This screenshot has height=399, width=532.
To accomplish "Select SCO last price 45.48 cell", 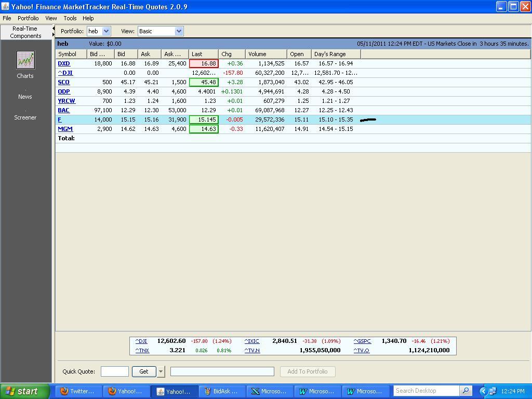I will click(x=204, y=82).
